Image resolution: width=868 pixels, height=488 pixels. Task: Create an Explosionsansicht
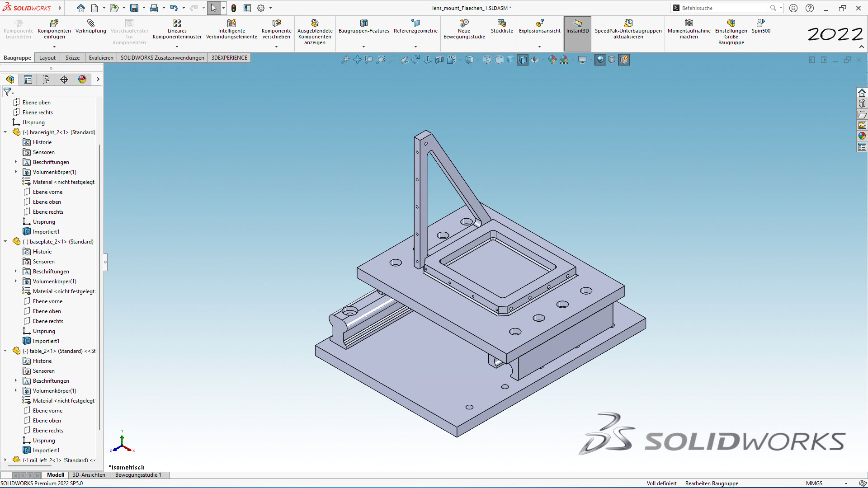pyautogui.click(x=539, y=27)
